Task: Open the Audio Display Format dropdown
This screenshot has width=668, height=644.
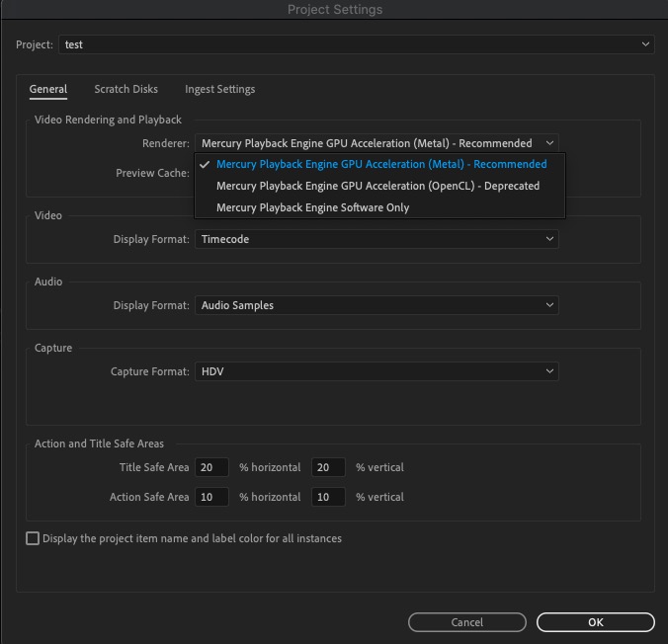Action: coord(376,305)
